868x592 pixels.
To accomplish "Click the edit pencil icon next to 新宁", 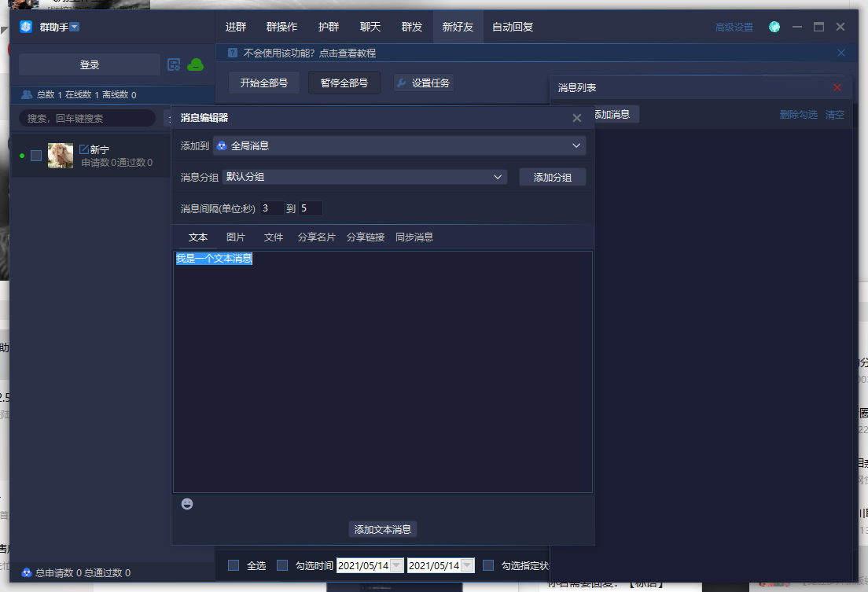I will point(84,149).
